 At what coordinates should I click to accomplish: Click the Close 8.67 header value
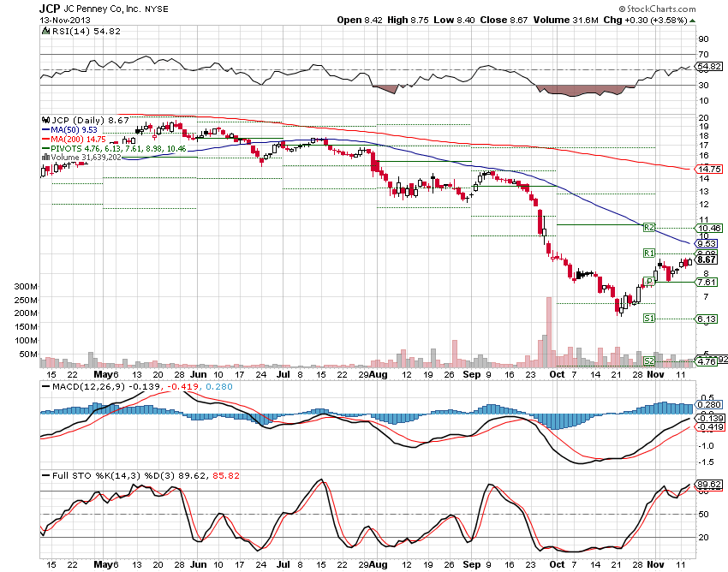click(504, 20)
